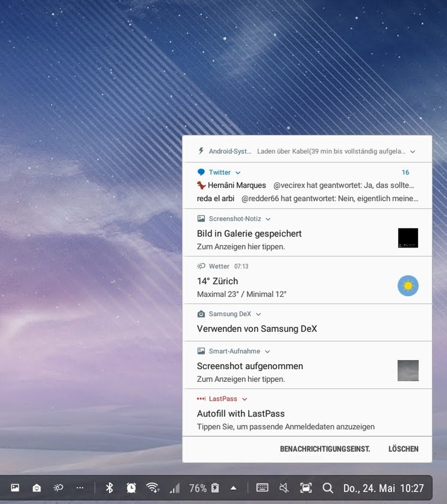The width and height of the screenshot is (447, 504).
Task: Show more notifications via three-dots icon
Action: tap(80, 488)
